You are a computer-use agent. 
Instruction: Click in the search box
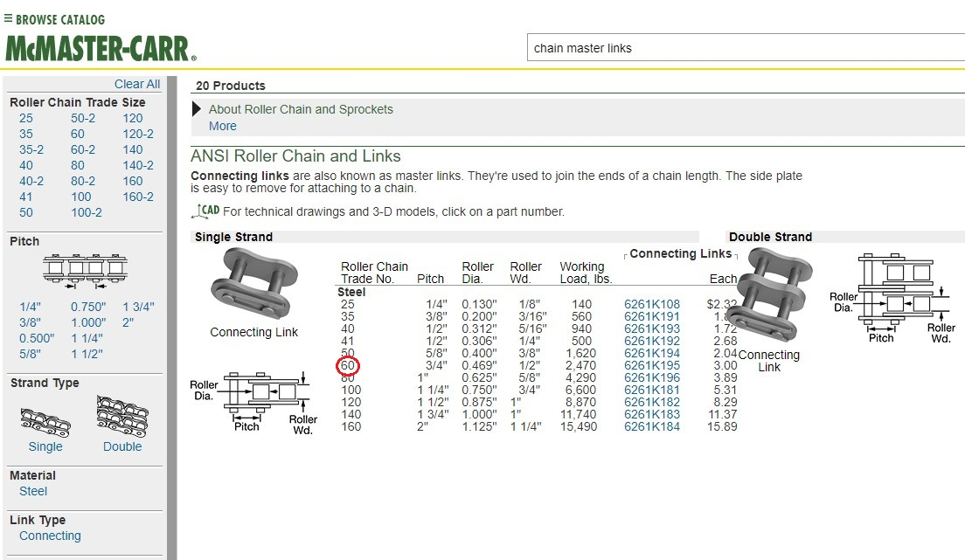[x=746, y=48]
